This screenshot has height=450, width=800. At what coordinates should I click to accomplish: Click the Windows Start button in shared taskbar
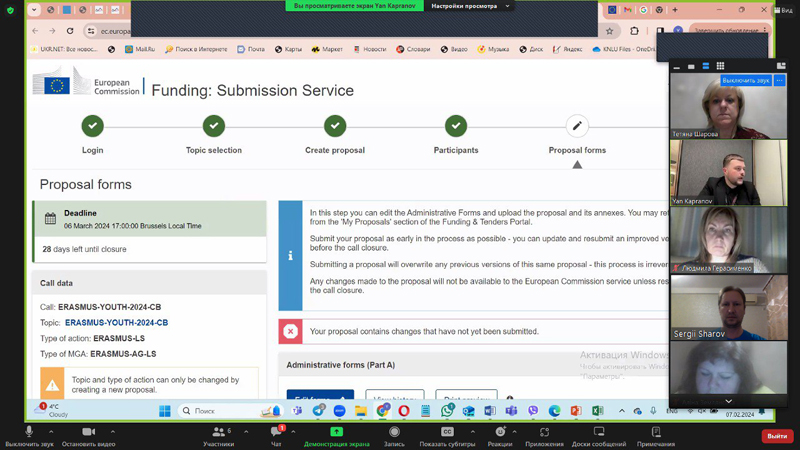pos(165,411)
